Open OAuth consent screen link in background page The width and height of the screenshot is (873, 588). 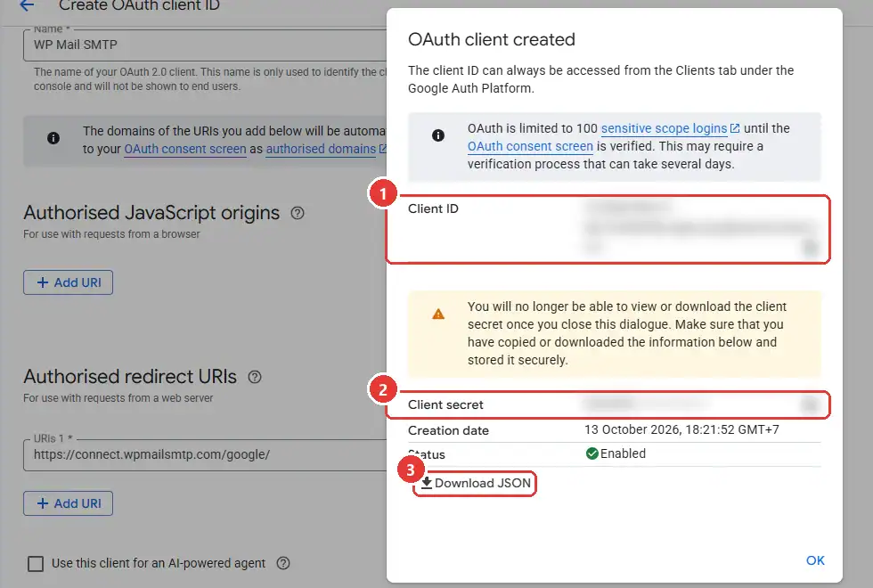click(x=185, y=150)
